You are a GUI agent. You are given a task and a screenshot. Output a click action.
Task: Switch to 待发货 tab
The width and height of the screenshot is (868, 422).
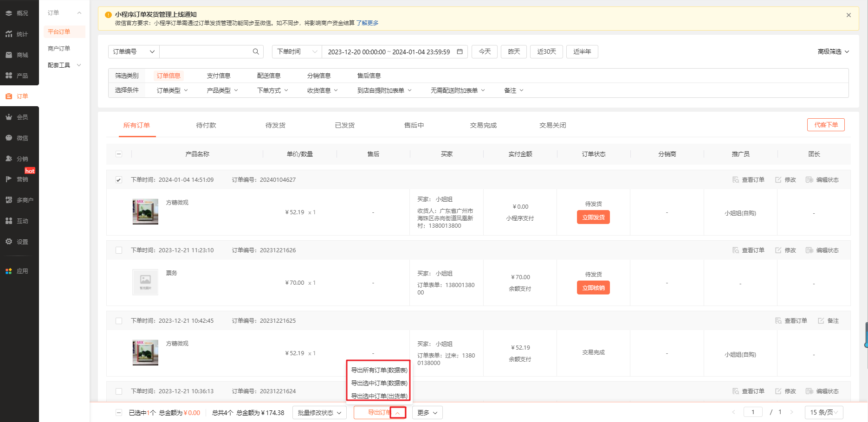pos(275,125)
